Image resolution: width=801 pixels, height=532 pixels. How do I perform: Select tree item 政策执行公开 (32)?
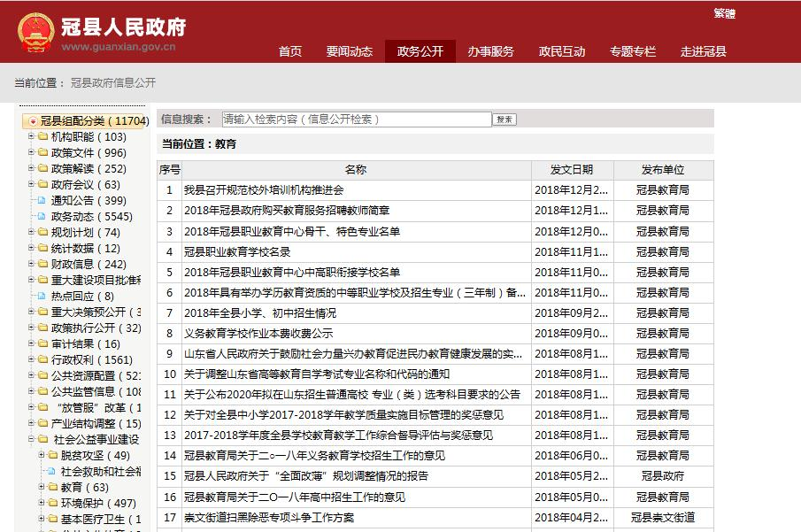96,328
